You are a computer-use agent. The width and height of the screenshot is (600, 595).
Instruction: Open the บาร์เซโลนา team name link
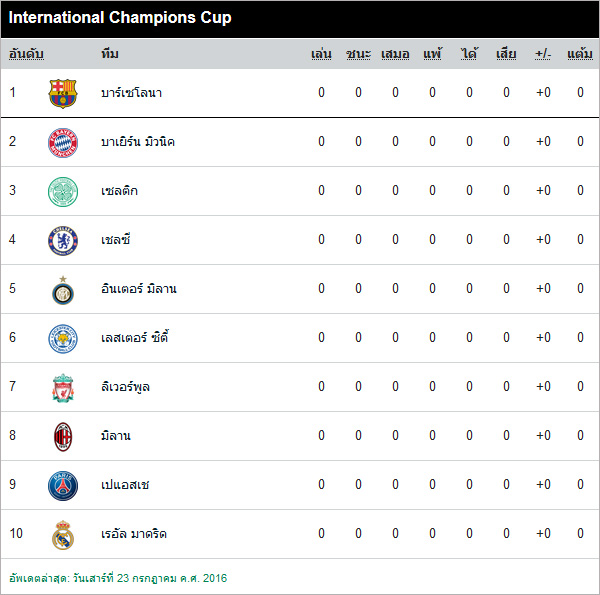tap(132, 93)
